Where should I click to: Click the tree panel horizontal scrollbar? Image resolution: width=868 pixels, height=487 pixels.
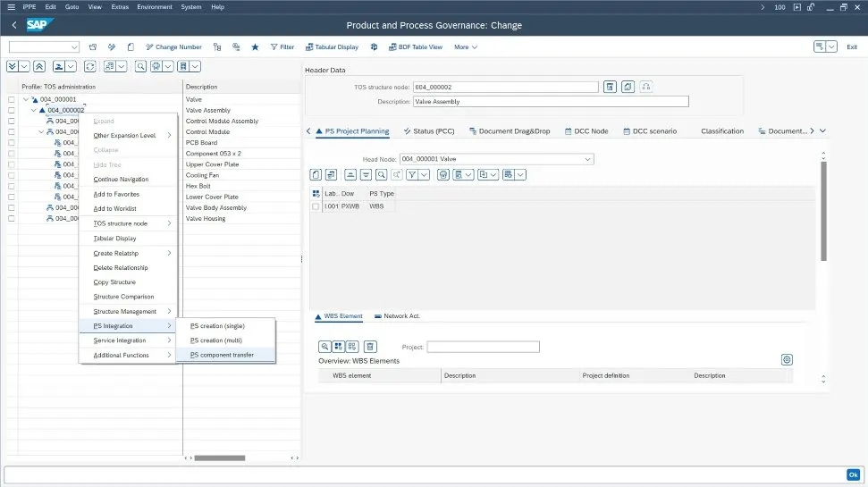(x=219, y=458)
